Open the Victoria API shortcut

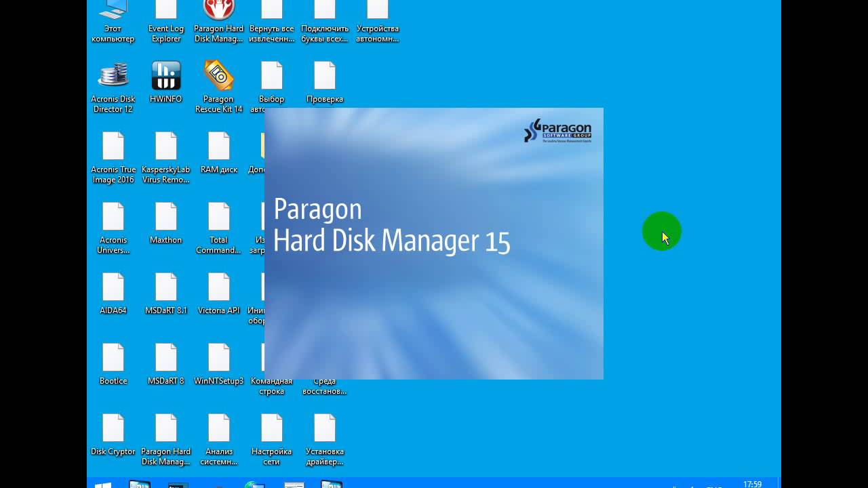pos(219,294)
